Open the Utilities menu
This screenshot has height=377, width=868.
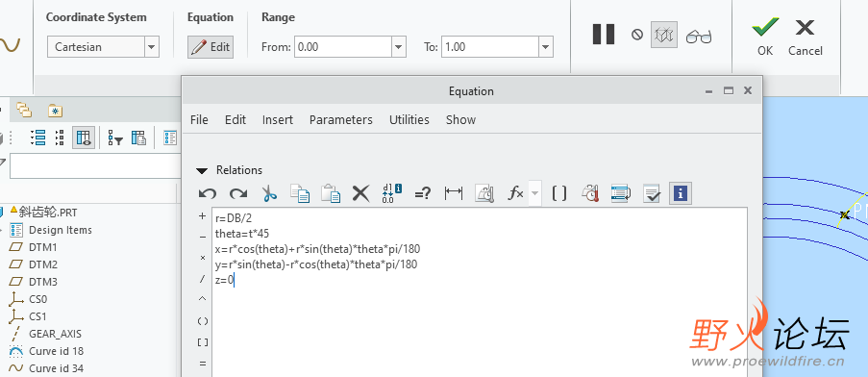(409, 119)
